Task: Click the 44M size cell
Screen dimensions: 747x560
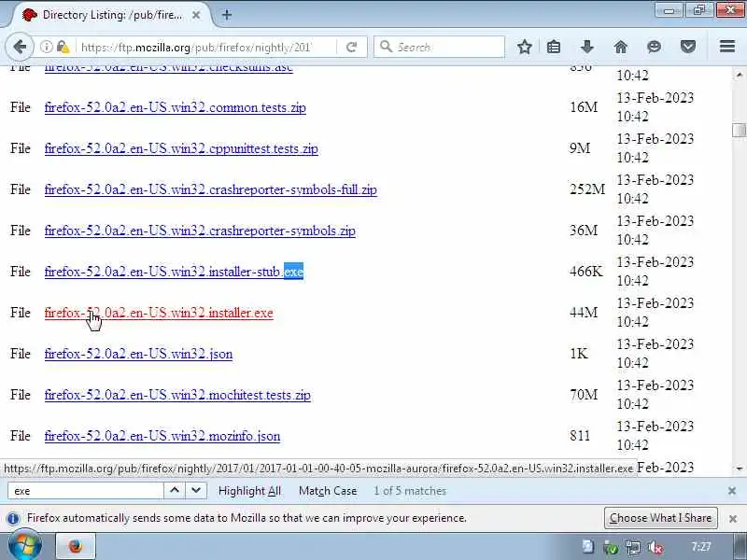Action: [584, 313]
